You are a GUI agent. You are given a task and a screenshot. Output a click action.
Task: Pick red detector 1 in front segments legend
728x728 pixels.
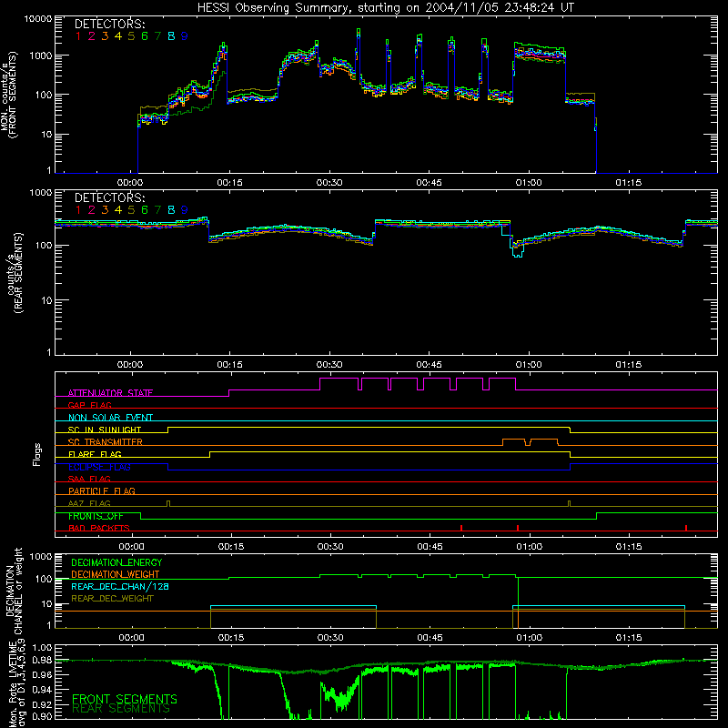[78, 36]
